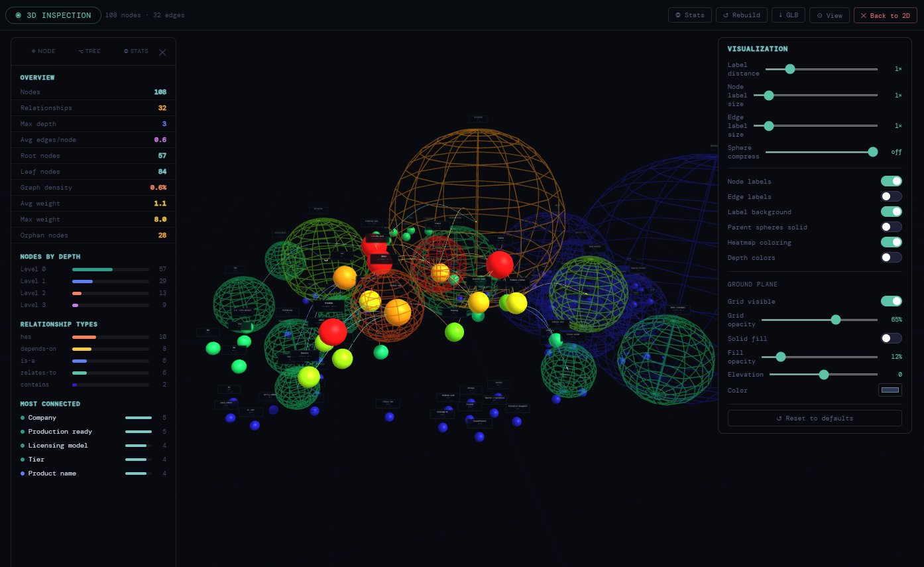Click the Back to 2D button
This screenshot has height=567, width=924.
(885, 15)
